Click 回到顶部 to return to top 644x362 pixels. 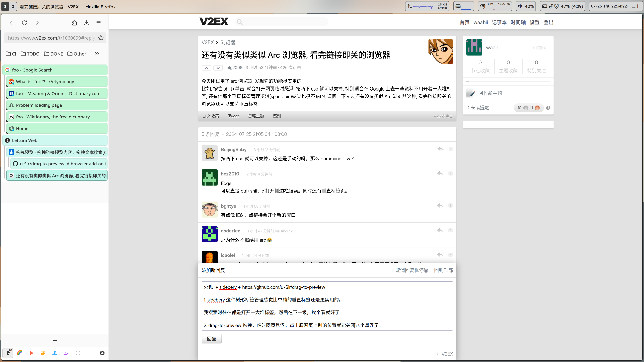(x=444, y=270)
